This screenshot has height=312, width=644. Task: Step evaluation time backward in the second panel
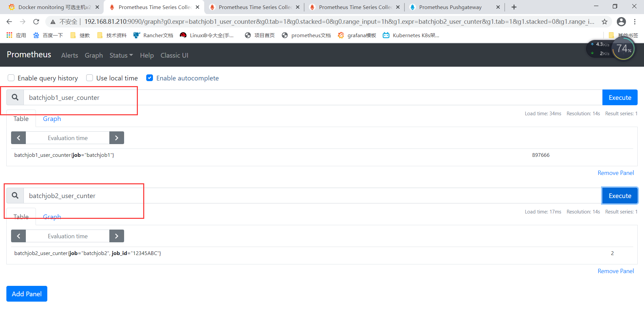[18, 236]
